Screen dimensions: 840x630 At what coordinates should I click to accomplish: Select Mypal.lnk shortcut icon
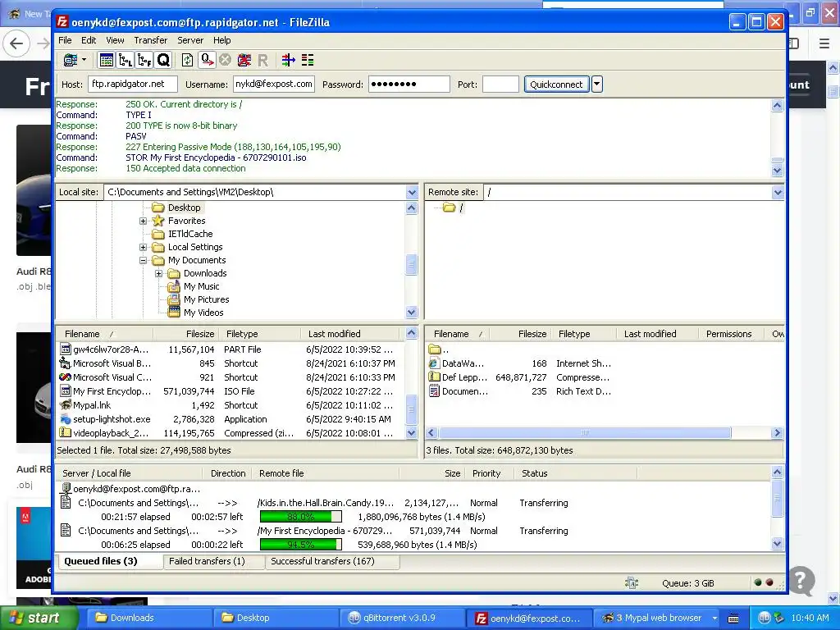[x=66, y=405]
